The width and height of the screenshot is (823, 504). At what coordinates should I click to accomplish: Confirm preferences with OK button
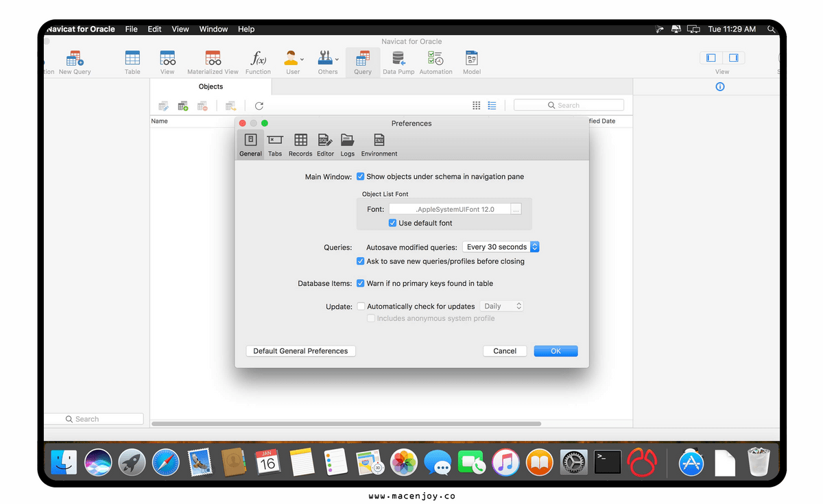(x=556, y=351)
